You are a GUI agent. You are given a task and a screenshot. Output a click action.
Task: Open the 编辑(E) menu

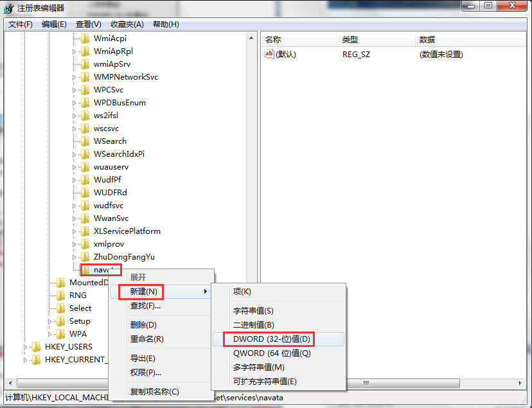point(54,24)
